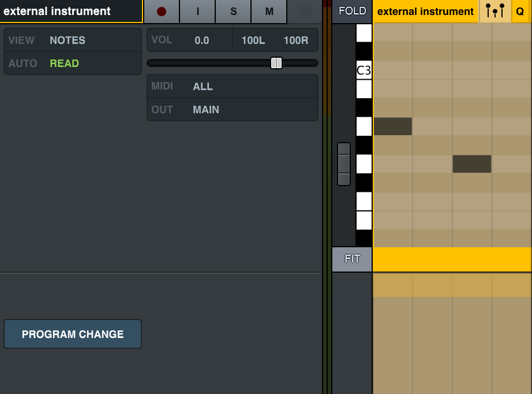Open the MIDI ALL input selector
532x394 pixels.
pos(233,86)
